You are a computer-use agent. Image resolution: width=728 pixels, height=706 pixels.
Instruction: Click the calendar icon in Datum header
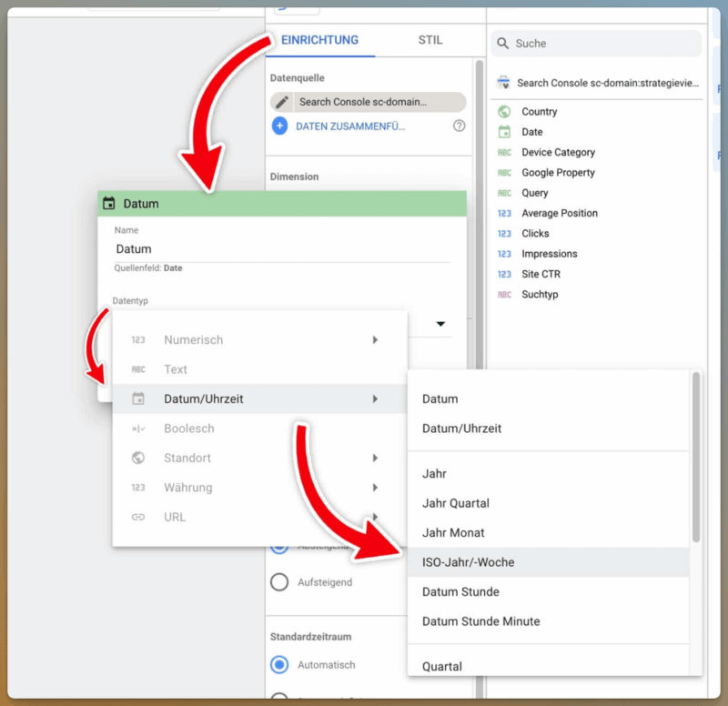[x=110, y=204]
